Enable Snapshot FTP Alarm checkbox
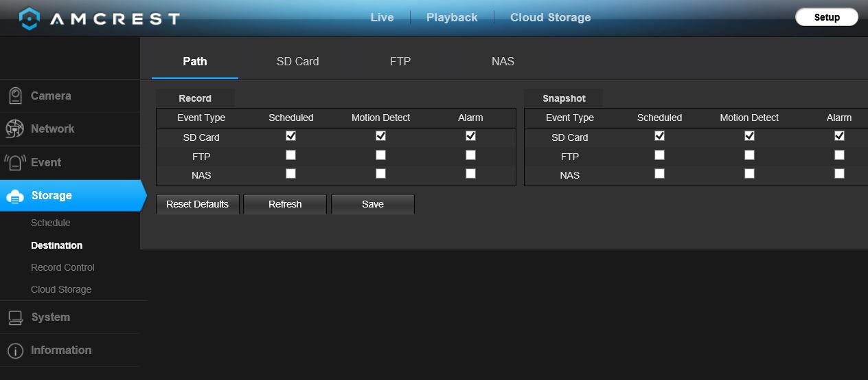The image size is (868, 380). pyautogui.click(x=839, y=155)
